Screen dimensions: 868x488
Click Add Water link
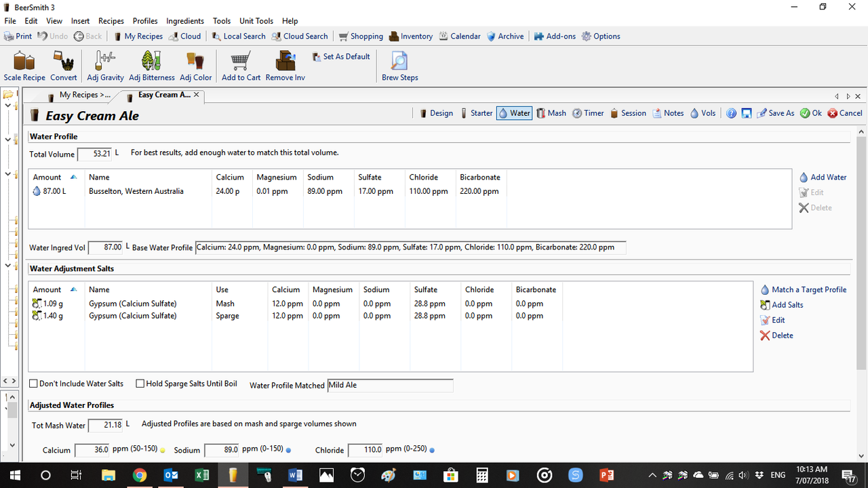coord(823,178)
